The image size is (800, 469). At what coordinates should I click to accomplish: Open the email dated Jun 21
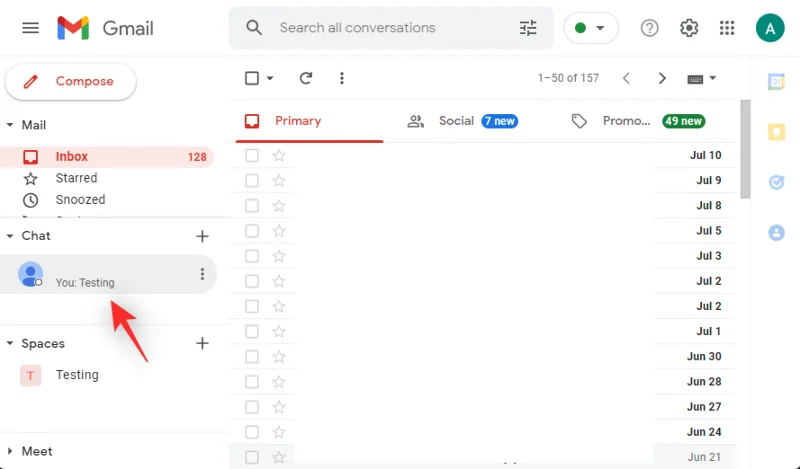(482, 457)
